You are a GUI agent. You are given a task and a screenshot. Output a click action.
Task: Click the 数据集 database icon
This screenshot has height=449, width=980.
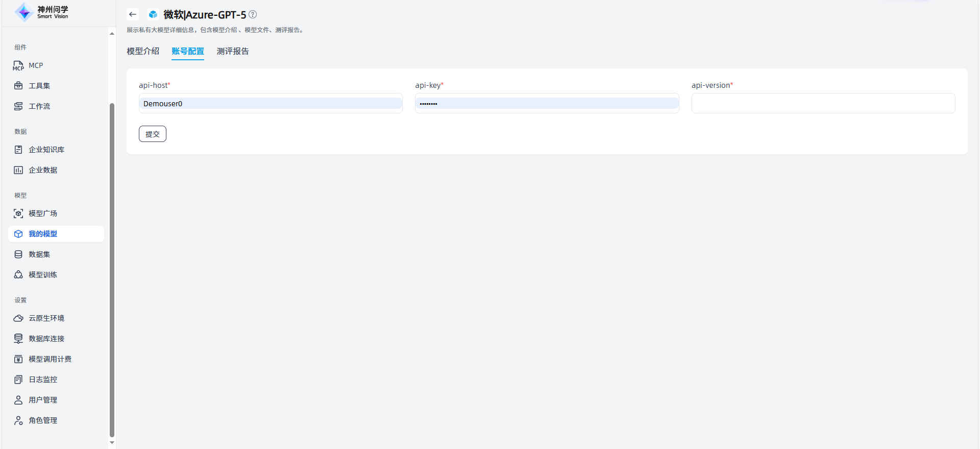point(18,254)
